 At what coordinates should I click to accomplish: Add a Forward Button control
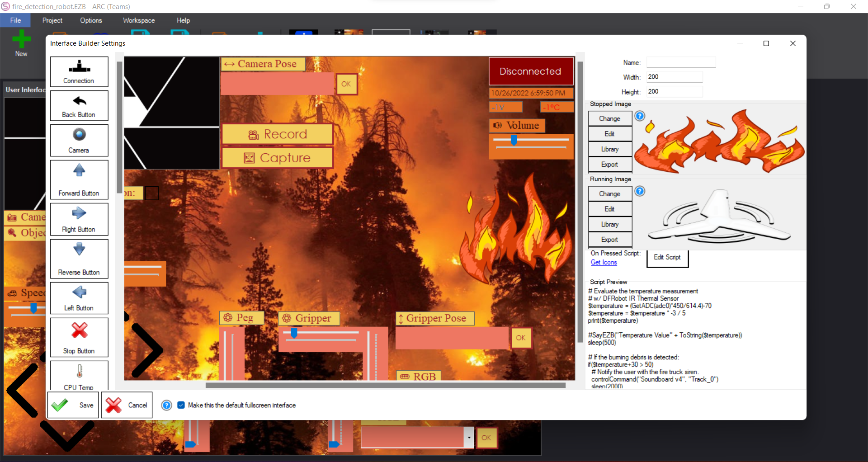pyautogui.click(x=79, y=180)
